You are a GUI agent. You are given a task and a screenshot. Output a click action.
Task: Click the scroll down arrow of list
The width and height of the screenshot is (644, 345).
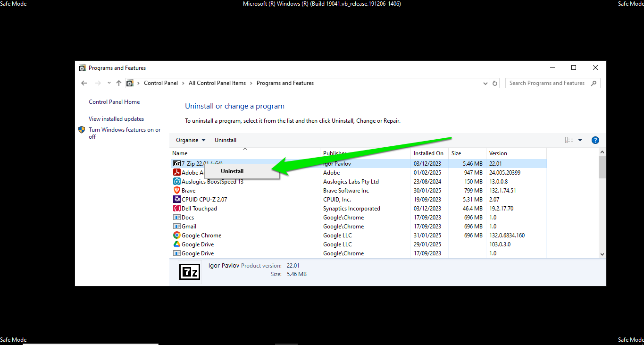coord(602,254)
